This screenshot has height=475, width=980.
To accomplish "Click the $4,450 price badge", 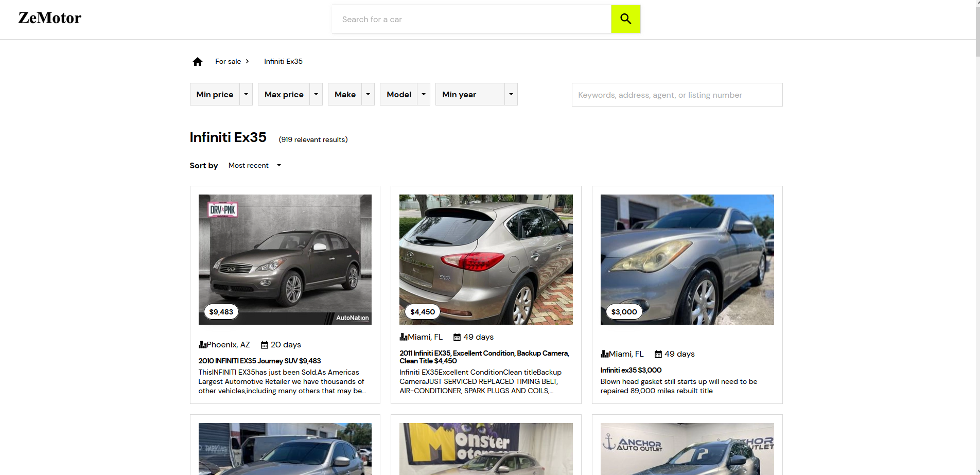I will [423, 312].
